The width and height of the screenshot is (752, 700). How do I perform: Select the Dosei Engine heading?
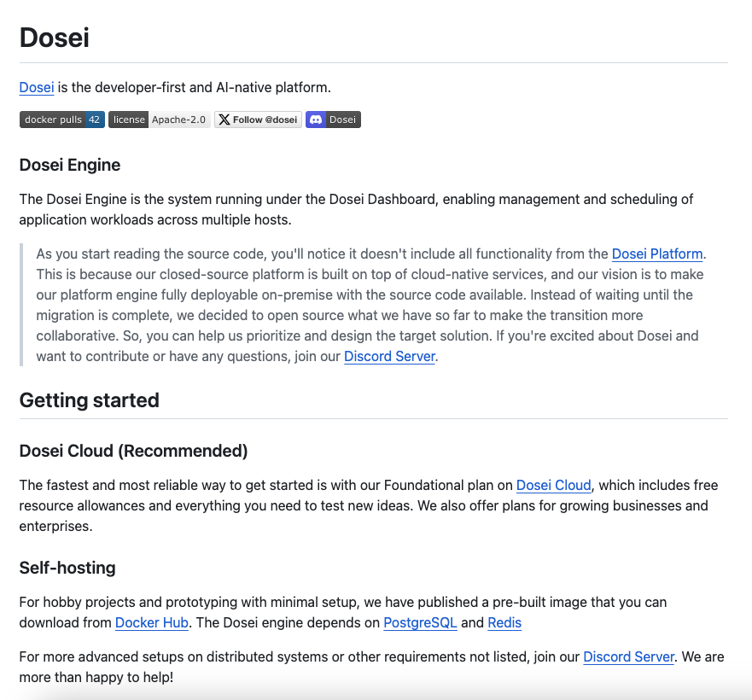coord(69,165)
